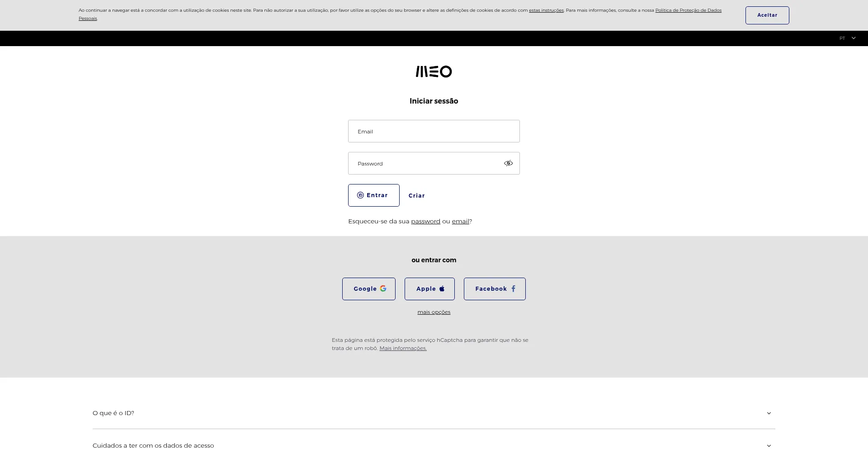Show 'mais opções' login options
Viewport: 868px width, 449px height.
(434, 312)
